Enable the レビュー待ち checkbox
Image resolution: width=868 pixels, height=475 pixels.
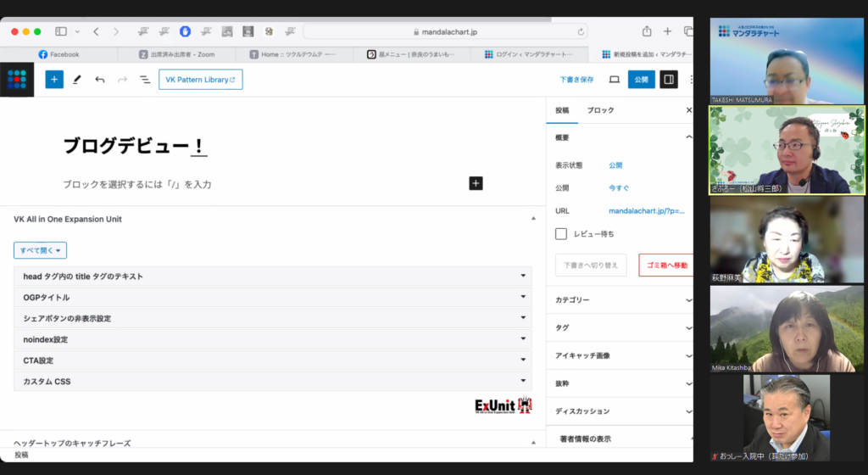561,233
